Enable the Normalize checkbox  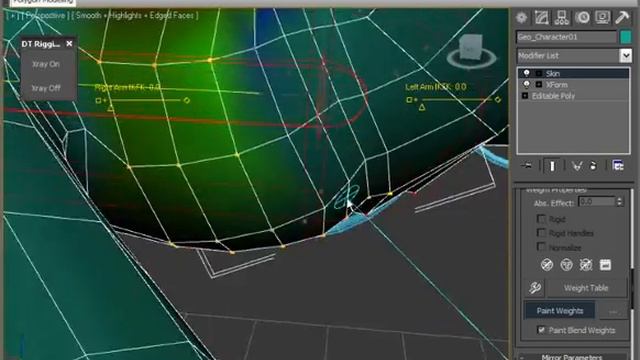[x=541, y=247]
